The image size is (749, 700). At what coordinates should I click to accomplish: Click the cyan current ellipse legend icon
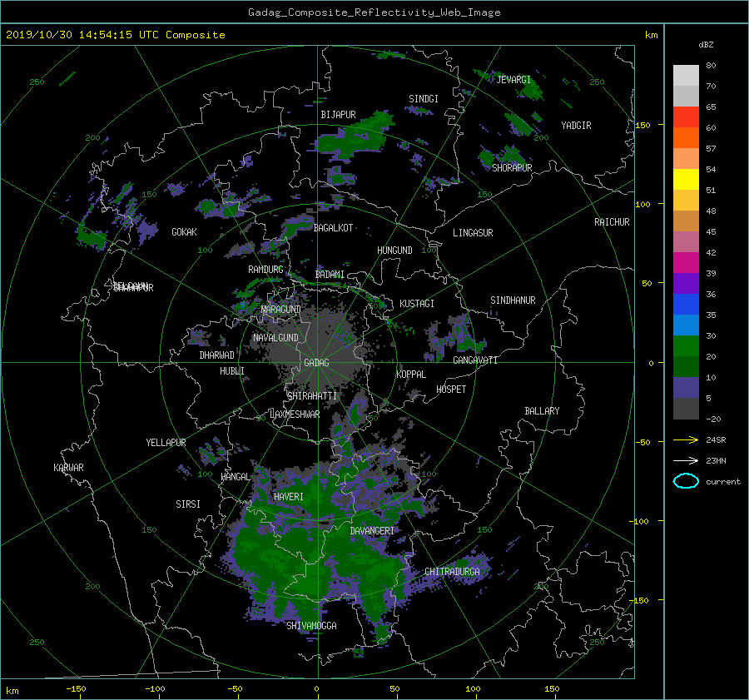coord(686,481)
